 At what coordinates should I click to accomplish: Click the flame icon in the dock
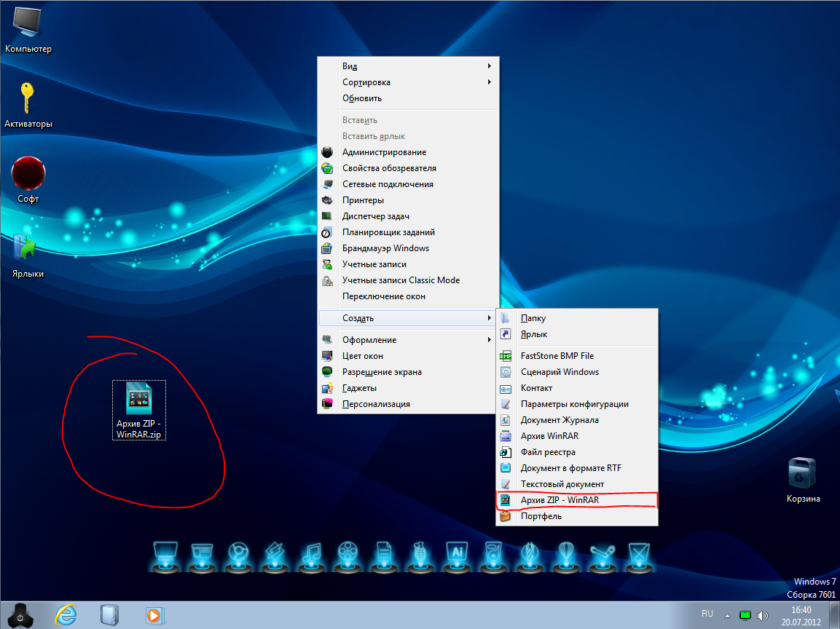tap(530, 557)
